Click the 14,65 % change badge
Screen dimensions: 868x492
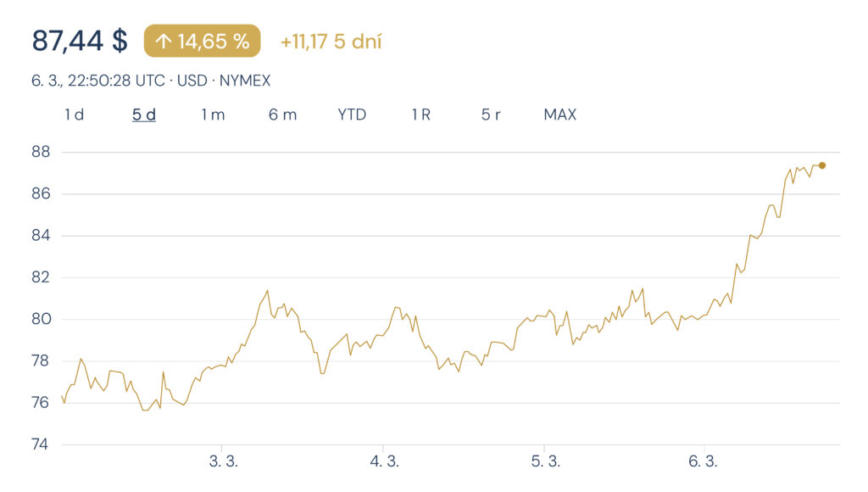203,41
